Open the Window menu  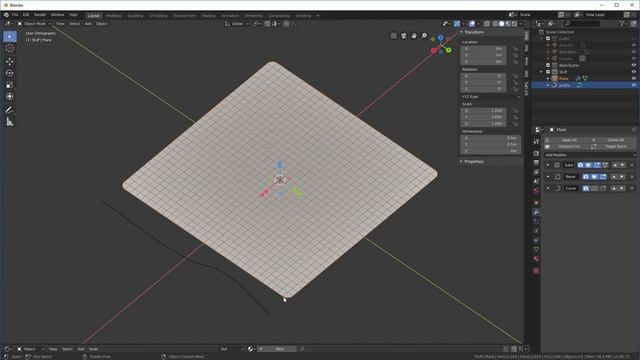pos(58,15)
